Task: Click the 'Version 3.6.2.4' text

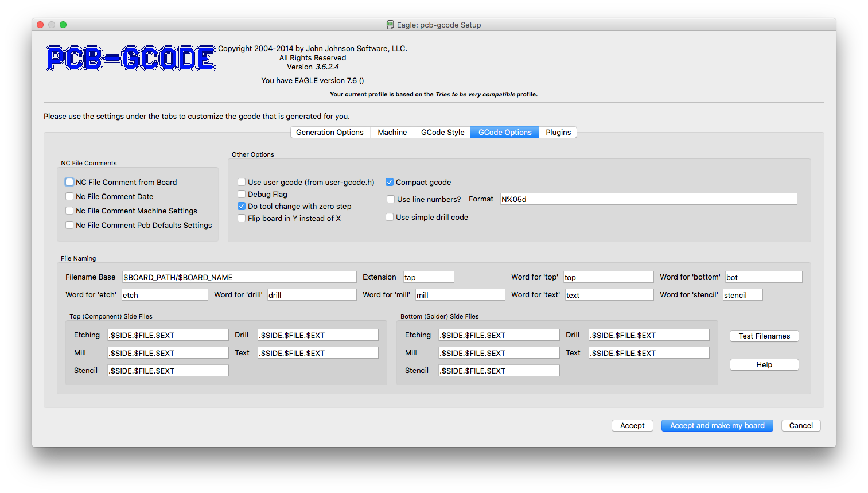Action: [313, 67]
